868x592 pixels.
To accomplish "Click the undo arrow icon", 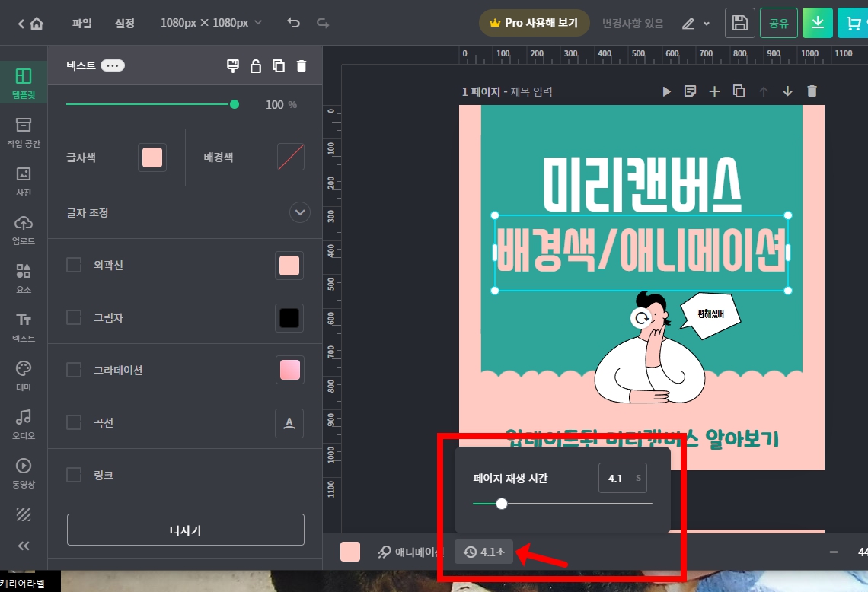I will click(293, 23).
